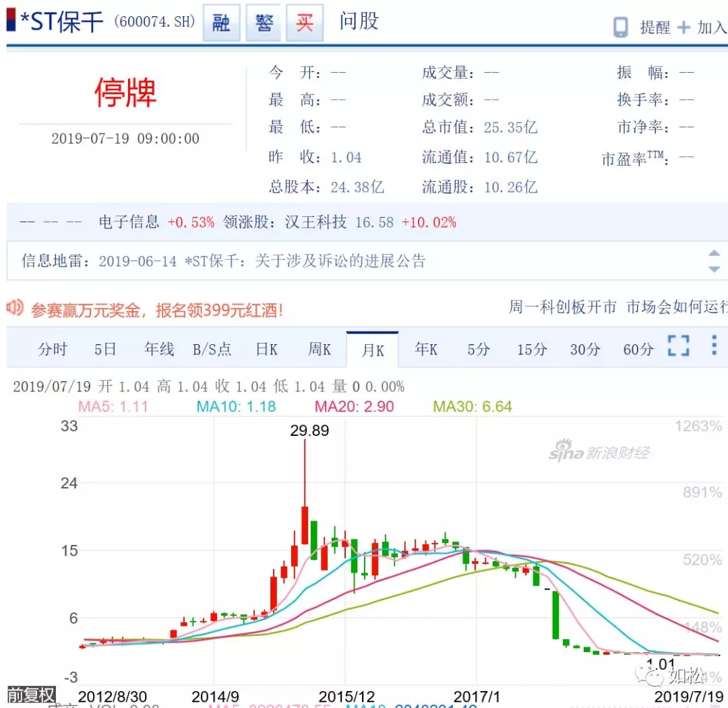728x708 pixels.
Task: Click the 提醒 reminder text
Action: tap(655, 28)
